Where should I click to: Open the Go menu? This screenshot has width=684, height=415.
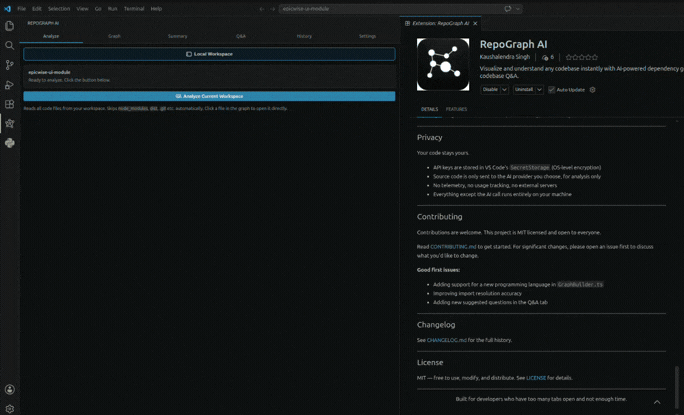tap(98, 9)
